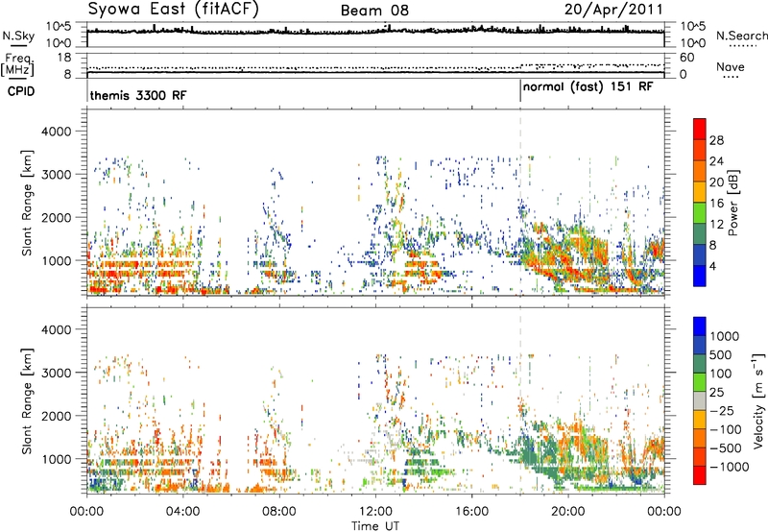Click the '08:00' time axis tick label
This screenshot has width=768, height=532.
click(x=279, y=512)
